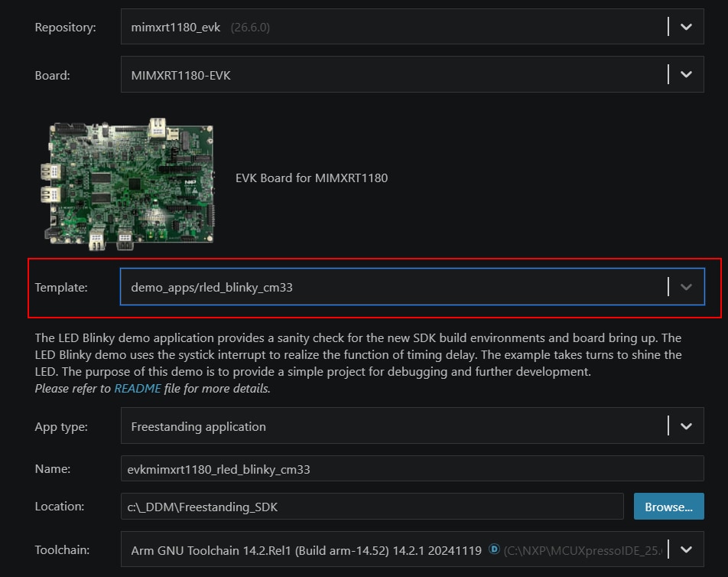This screenshot has height=577, width=728.
Task: Click the 'Location:' label
Action: coord(60,507)
